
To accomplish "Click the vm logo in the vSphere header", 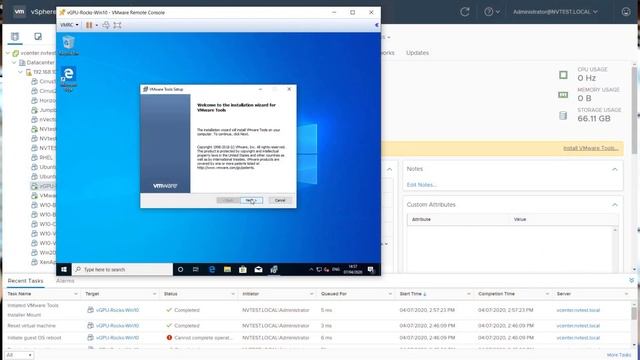I will pos(19,12).
